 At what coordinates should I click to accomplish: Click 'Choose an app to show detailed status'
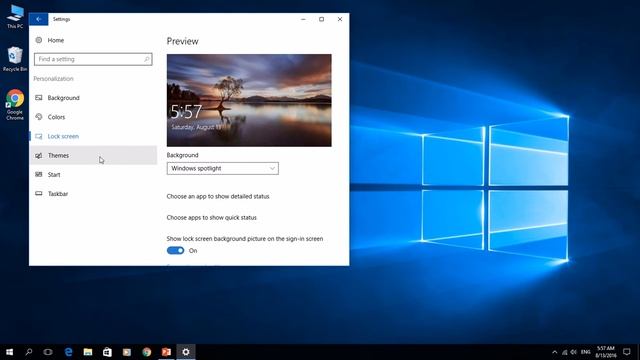tap(218, 196)
